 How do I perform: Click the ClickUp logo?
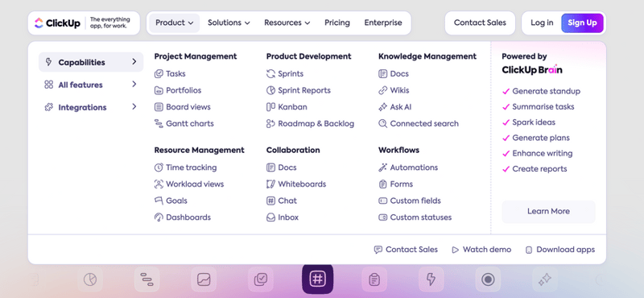pyautogui.click(x=57, y=23)
